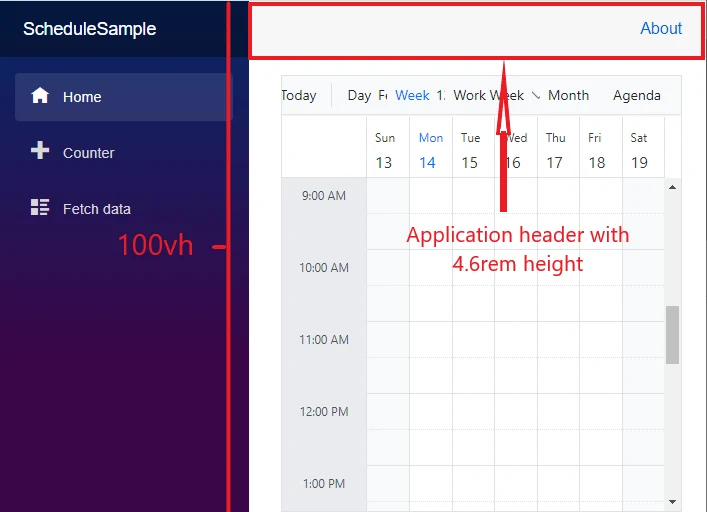Click the 9:00 AM time label
Viewport: 707px width, 512px height.
(x=324, y=196)
